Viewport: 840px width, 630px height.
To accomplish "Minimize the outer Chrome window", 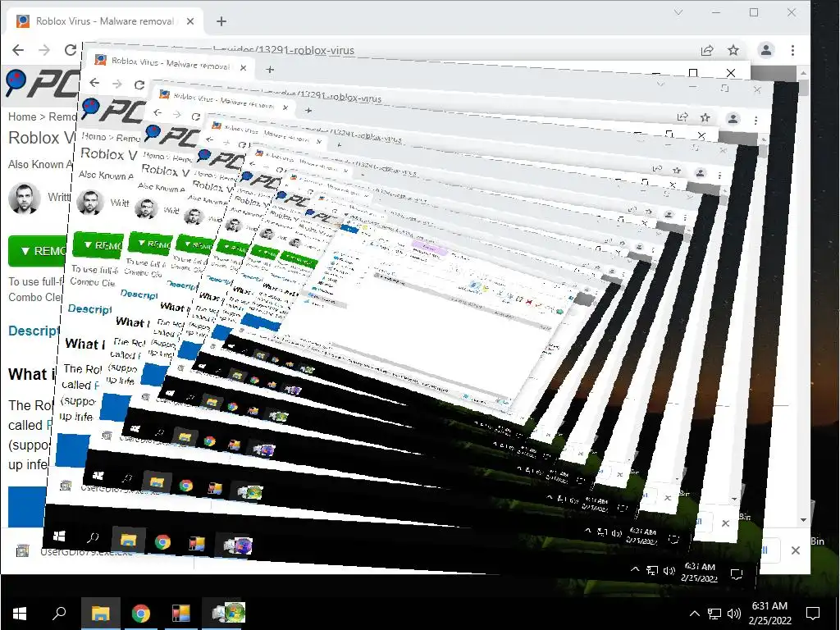I will pos(716,12).
